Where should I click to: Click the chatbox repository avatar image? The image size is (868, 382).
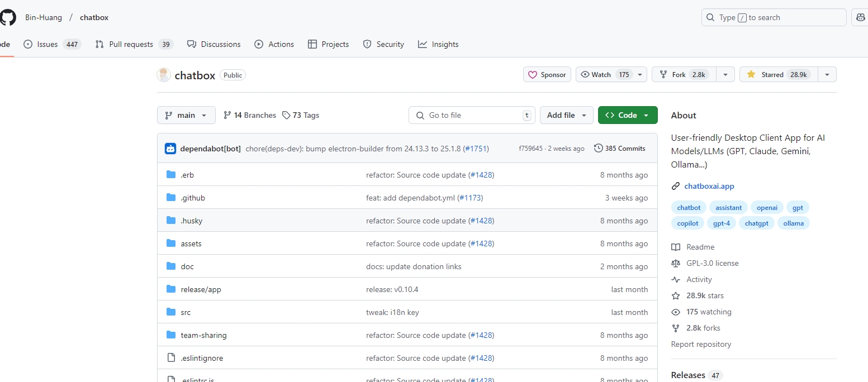coord(164,75)
